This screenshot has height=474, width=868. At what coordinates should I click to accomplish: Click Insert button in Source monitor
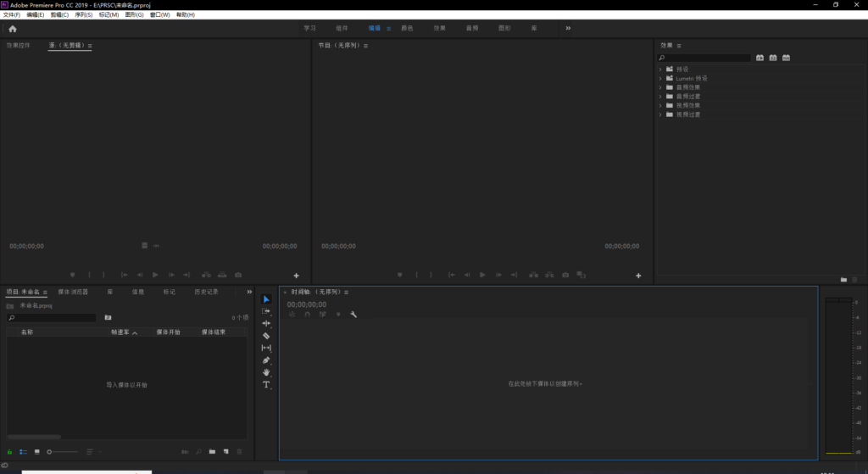pyautogui.click(x=206, y=276)
